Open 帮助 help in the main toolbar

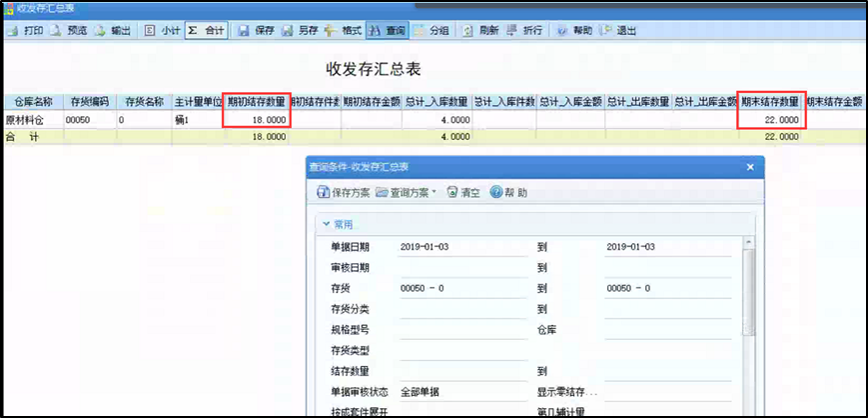tap(574, 31)
